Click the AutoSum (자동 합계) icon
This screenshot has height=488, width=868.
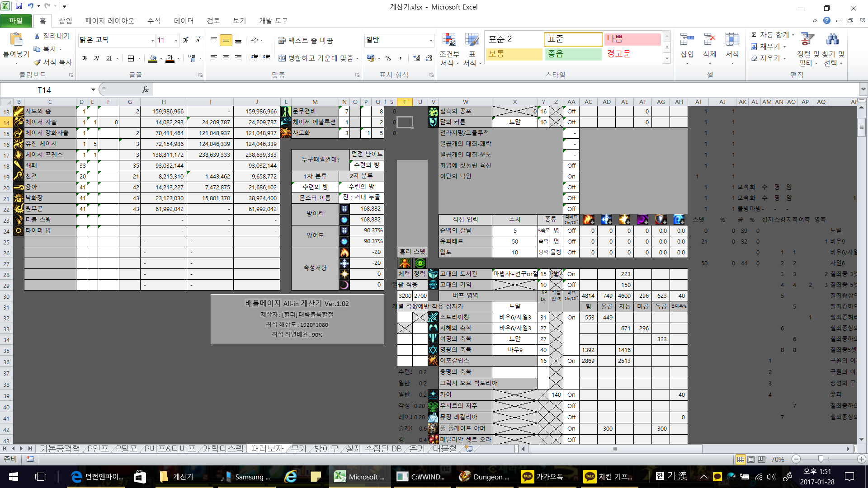coord(754,35)
